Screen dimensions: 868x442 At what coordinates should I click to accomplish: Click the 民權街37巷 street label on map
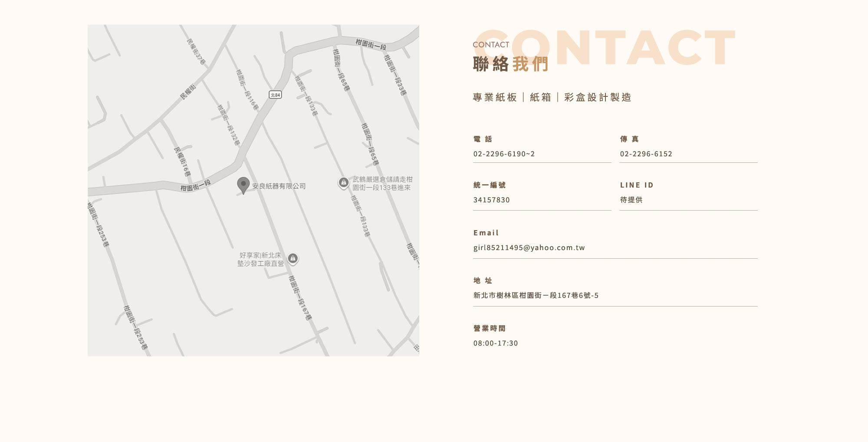[195, 52]
